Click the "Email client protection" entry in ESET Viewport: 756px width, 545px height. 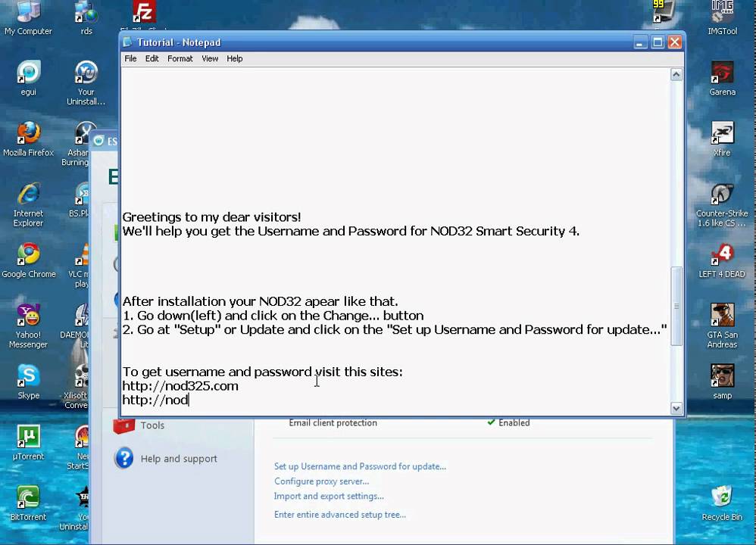click(333, 422)
